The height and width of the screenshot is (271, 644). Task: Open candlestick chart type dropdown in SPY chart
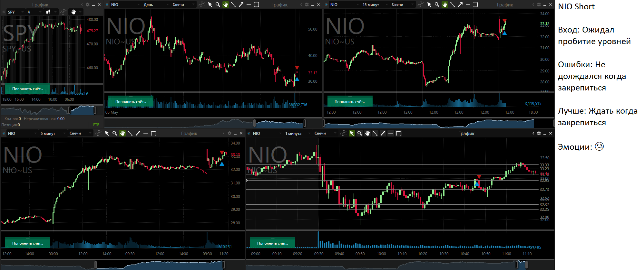coord(51,12)
